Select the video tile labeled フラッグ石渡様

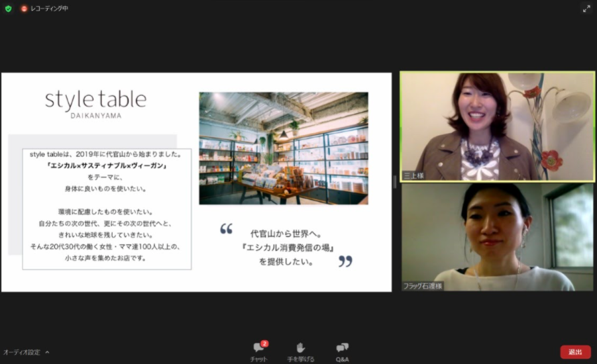(x=497, y=237)
